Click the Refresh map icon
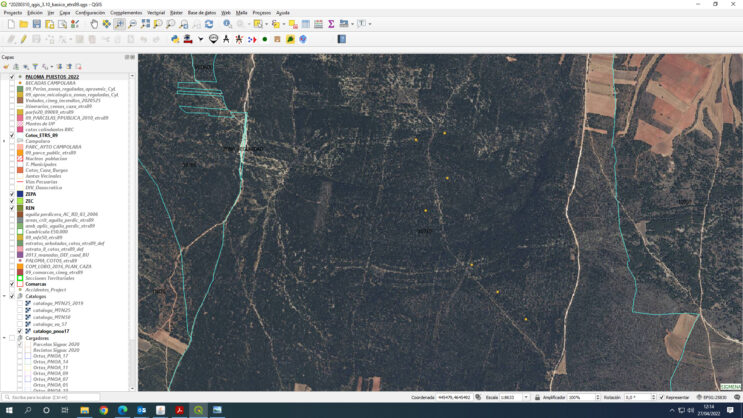The image size is (743, 418). (209, 24)
